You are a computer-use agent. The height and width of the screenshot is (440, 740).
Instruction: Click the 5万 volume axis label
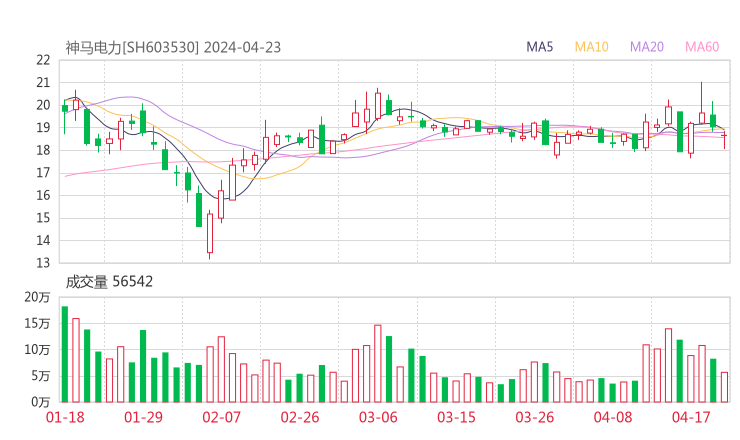tap(41, 376)
